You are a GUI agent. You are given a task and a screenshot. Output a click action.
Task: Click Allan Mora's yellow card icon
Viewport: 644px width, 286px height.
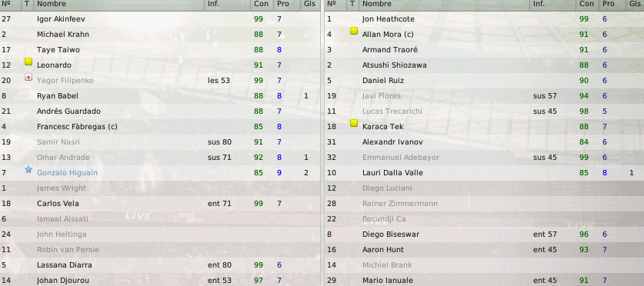tap(354, 32)
